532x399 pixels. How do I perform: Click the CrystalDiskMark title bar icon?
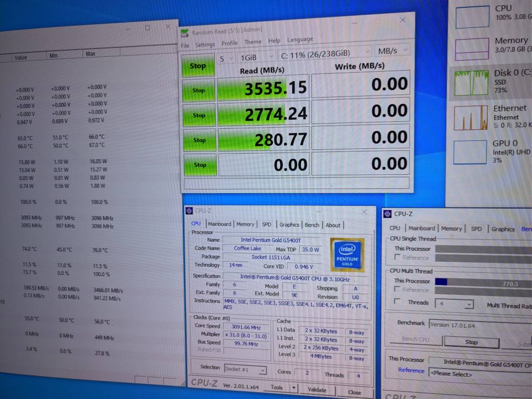coord(185,33)
